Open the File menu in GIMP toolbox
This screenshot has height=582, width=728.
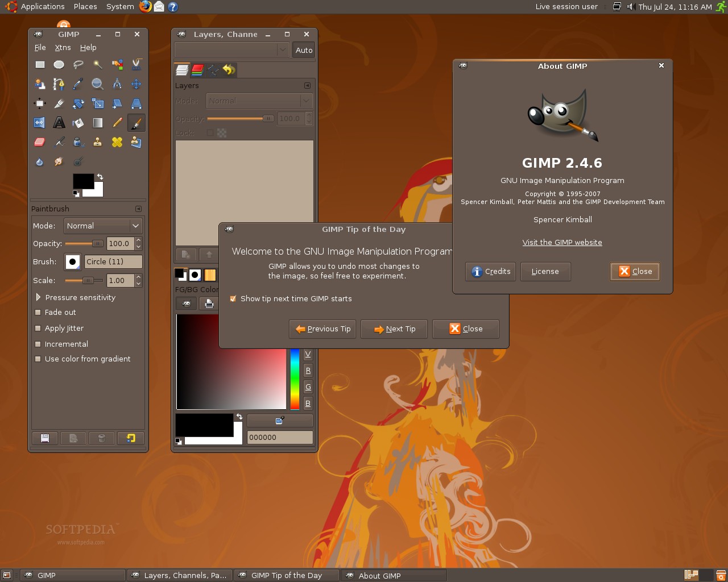point(40,47)
